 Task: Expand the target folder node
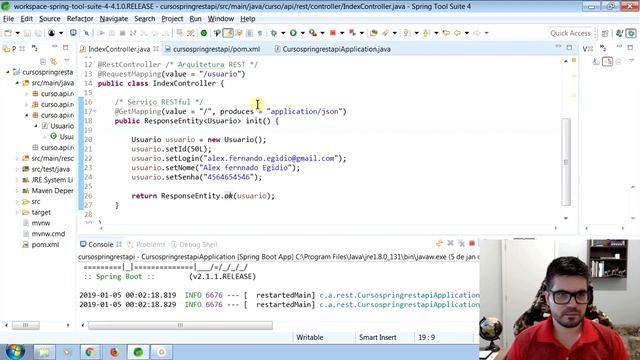tap(17, 212)
